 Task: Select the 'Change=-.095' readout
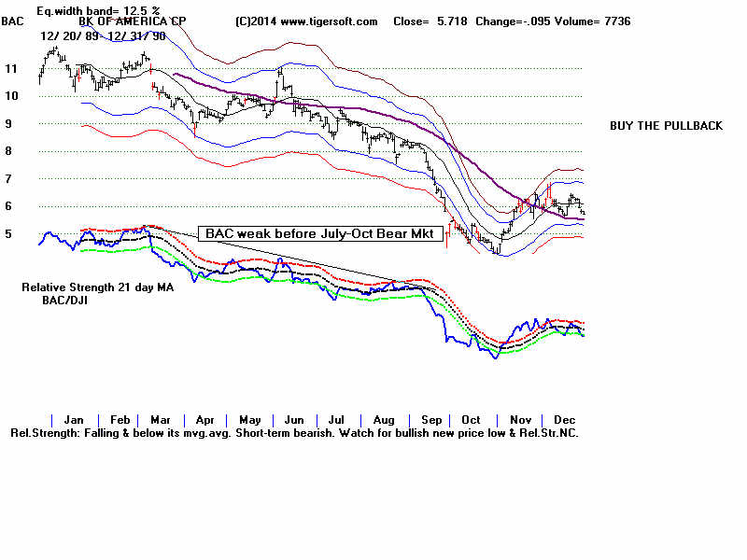[513, 21]
